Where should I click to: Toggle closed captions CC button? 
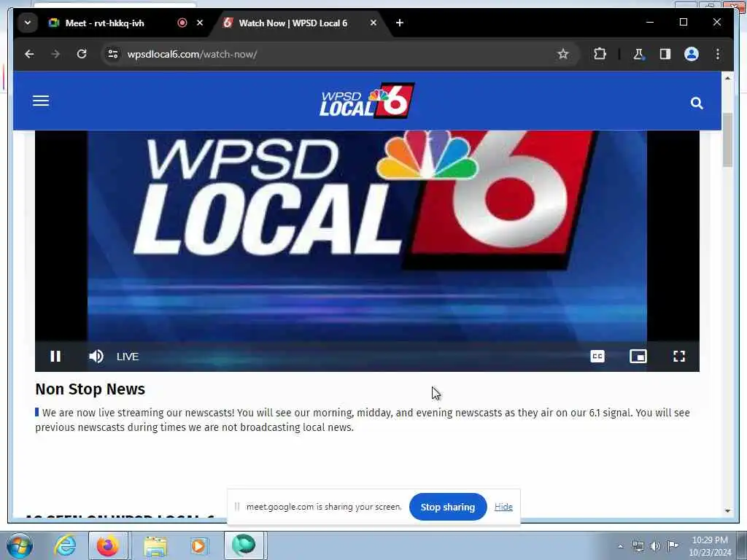(597, 356)
